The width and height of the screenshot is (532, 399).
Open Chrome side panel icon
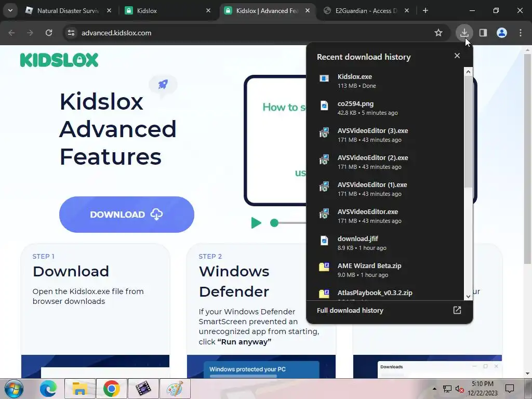coord(483,33)
